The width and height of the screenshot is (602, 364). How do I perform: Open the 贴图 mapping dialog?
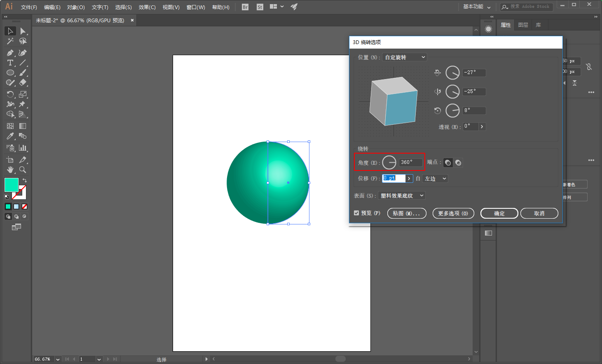click(x=407, y=213)
